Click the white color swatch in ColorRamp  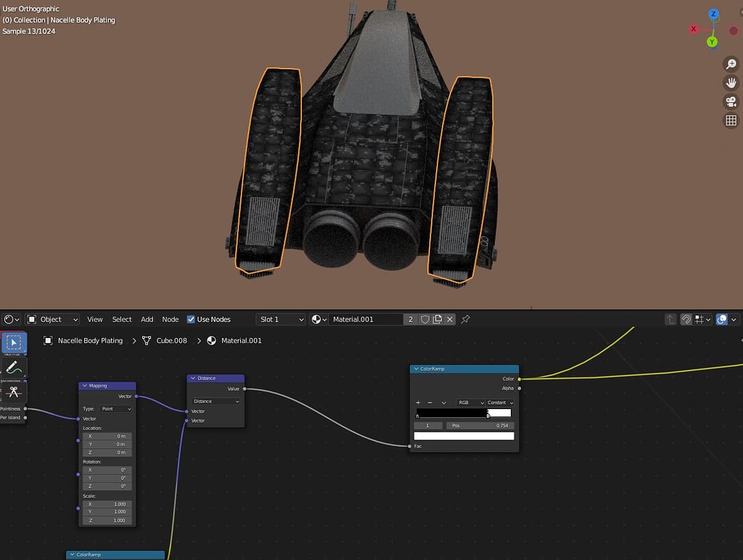pos(464,435)
